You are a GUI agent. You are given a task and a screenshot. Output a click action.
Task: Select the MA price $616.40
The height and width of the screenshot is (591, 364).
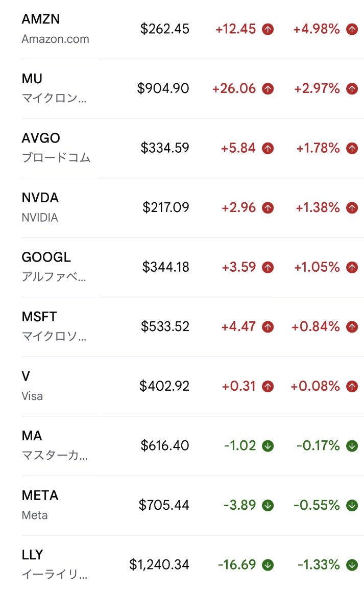pos(165,445)
